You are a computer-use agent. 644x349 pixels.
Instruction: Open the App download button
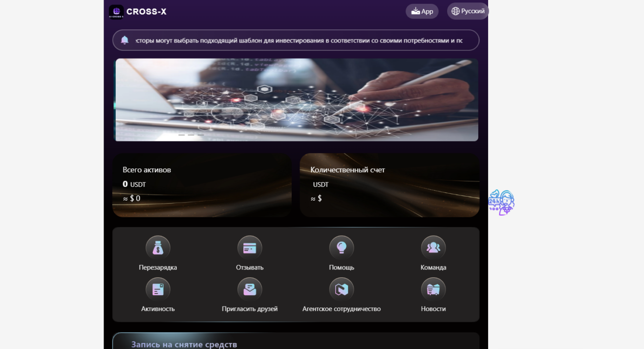tap(422, 11)
